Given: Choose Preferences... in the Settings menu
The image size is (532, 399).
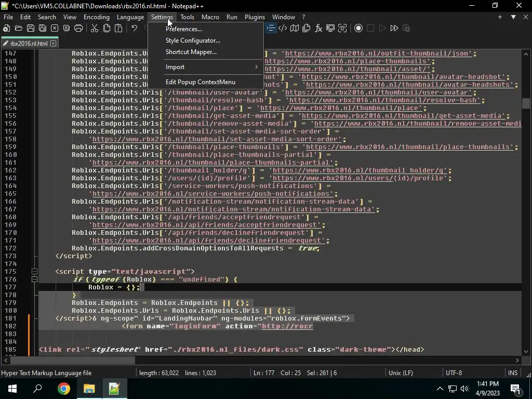Looking at the screenshot, I should point(206,29).
